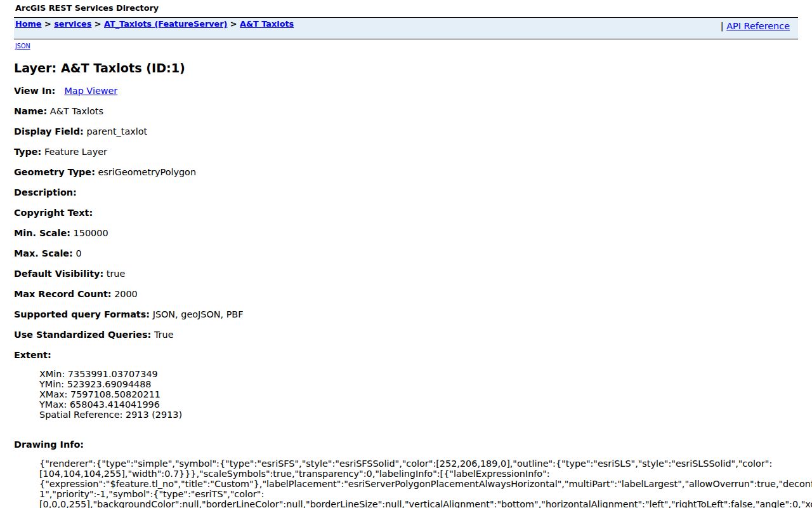
Task: Click the 'Drawing Info:' label
Action: click(x=49, y=444)
